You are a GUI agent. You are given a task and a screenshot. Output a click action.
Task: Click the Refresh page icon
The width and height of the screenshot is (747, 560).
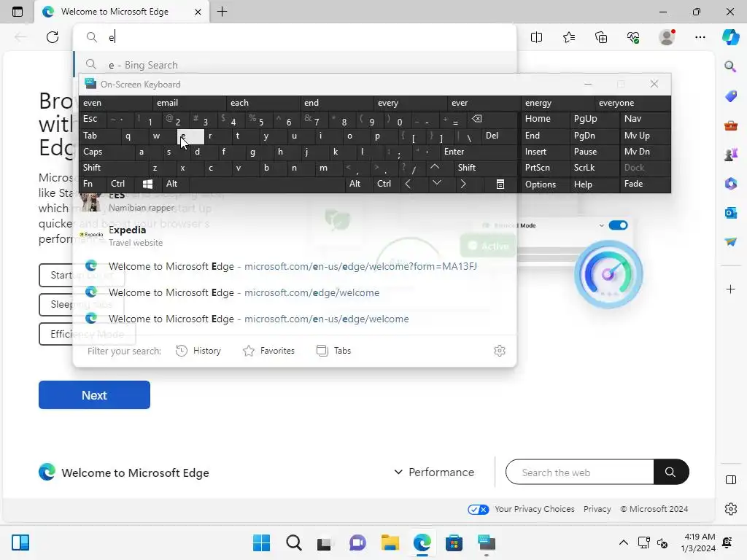click(53, 37)
